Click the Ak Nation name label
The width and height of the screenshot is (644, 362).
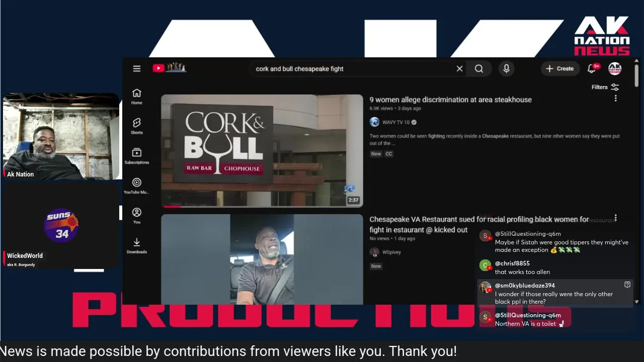click(20, 174)
